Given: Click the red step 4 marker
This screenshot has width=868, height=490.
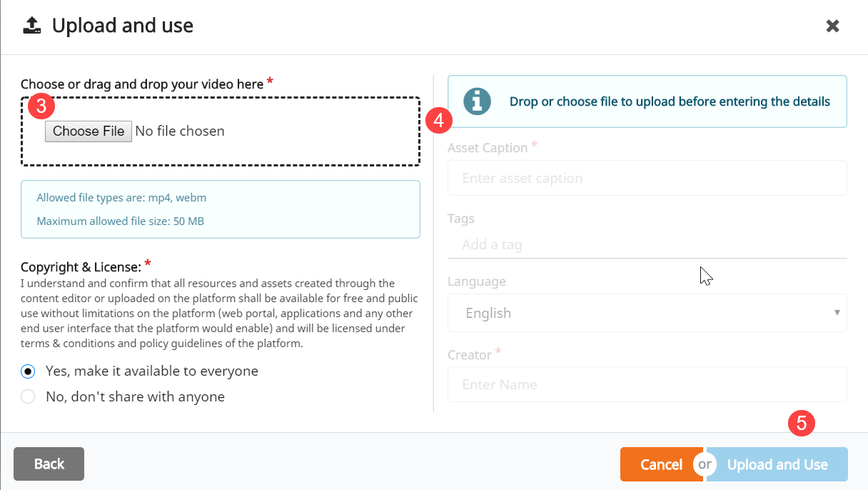Looking at the screenshot, I should pos(438,119).
